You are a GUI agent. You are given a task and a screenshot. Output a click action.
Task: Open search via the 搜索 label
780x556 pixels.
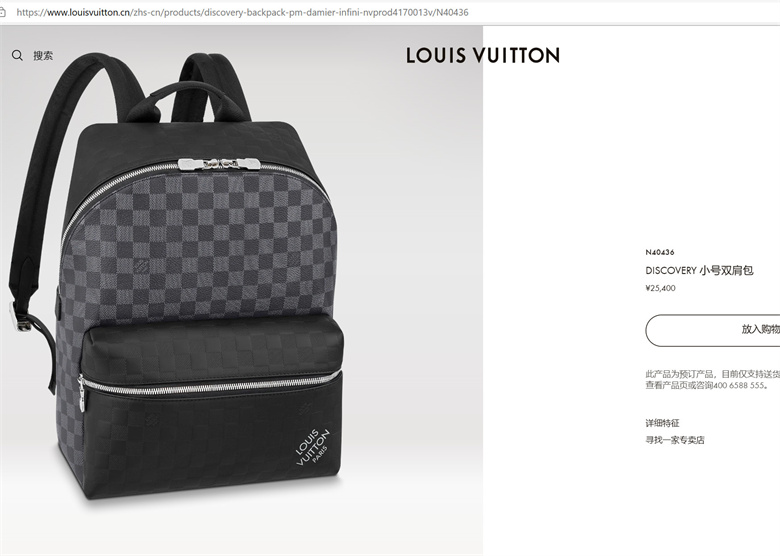pos(43,56)
